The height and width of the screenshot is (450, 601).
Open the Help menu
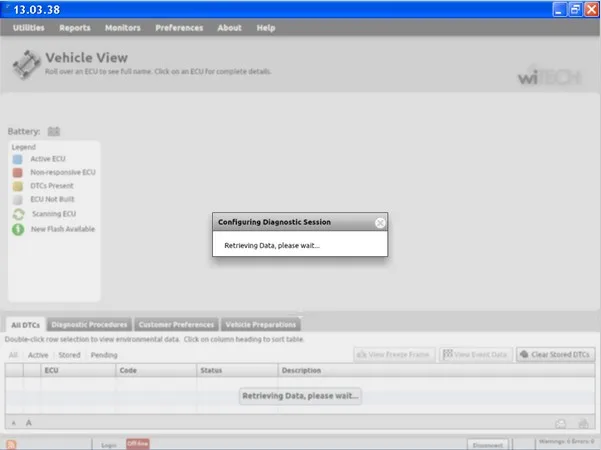pyautogui.click(x=266, y=28)
